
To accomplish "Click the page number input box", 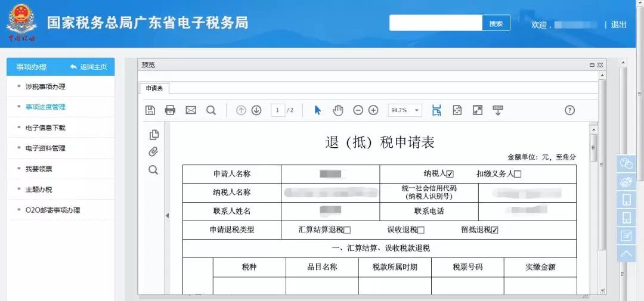I will (278, 110).
